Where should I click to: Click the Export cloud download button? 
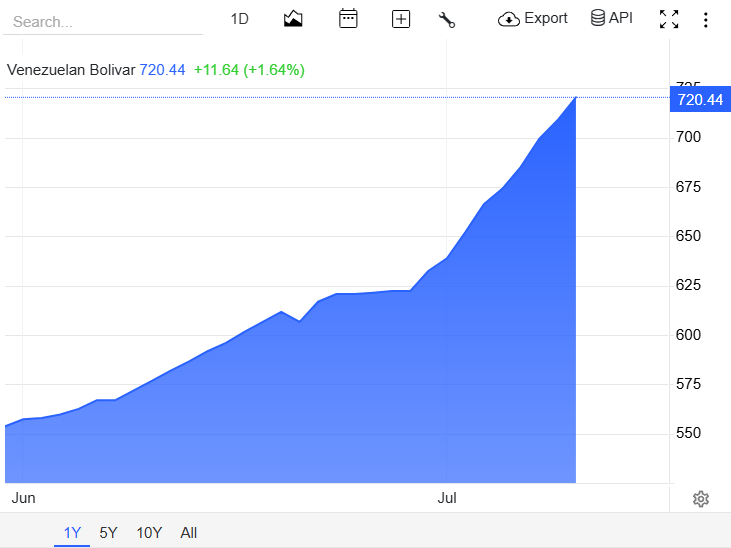tap(532, 19)
